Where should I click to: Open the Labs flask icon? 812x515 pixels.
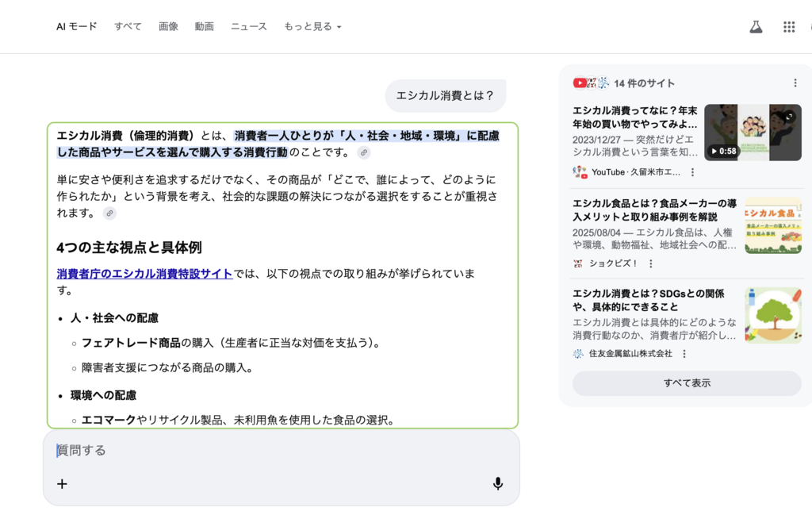click(756, 27)
